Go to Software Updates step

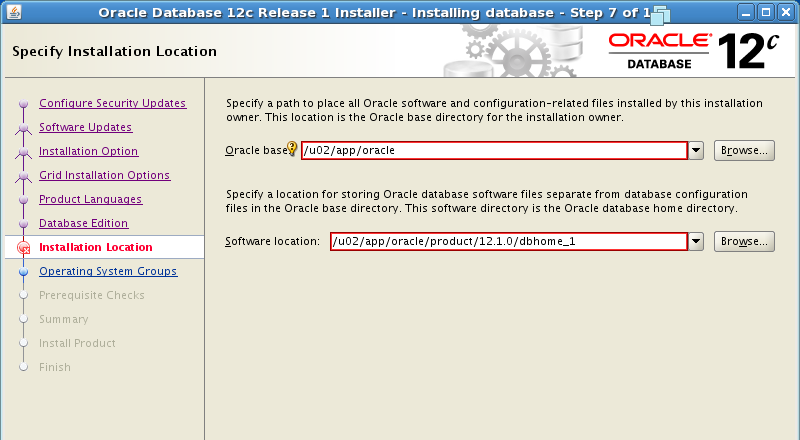(x=86, y=127)
